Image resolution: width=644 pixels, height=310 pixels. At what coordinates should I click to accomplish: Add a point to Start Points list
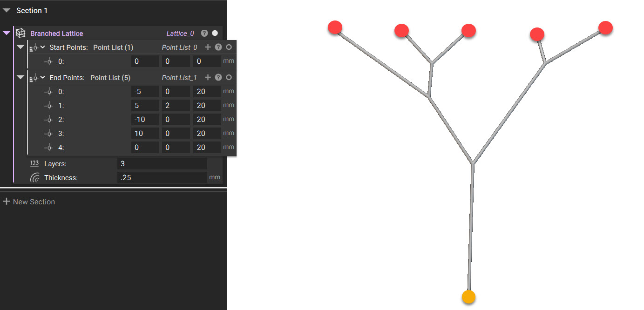208,47
